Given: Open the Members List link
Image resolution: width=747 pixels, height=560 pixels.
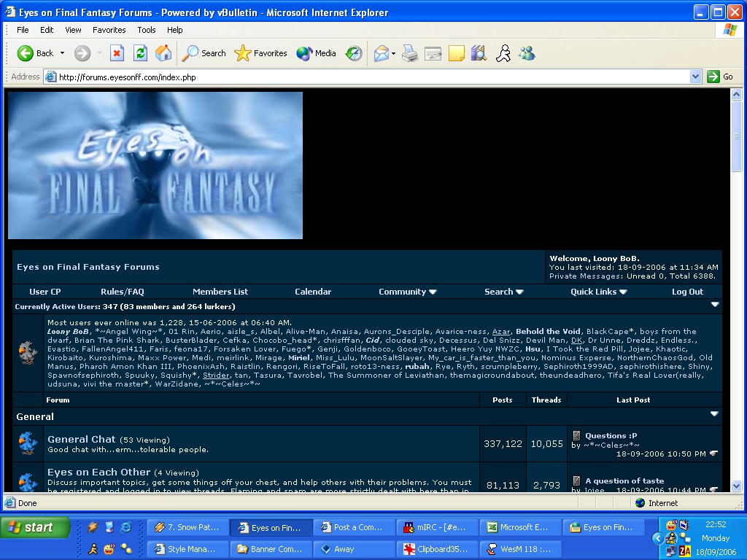Looking at the screenshot, I should point(220,292).
